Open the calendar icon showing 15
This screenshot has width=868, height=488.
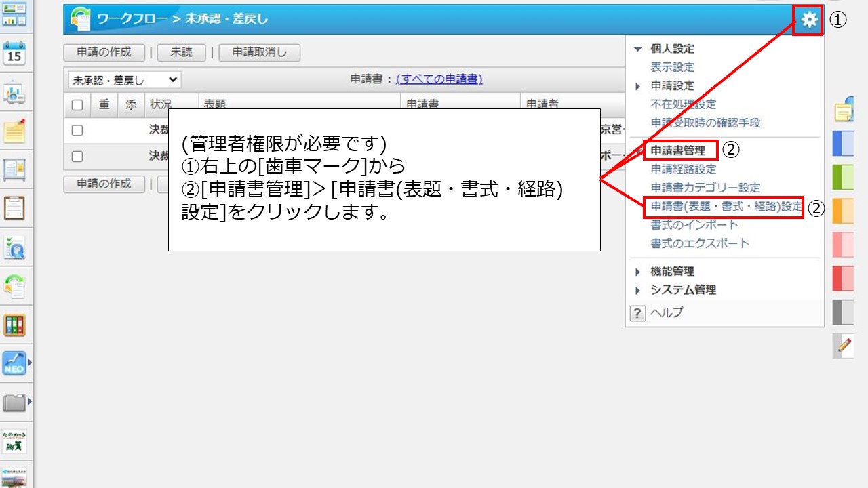(x=14, y=52)
